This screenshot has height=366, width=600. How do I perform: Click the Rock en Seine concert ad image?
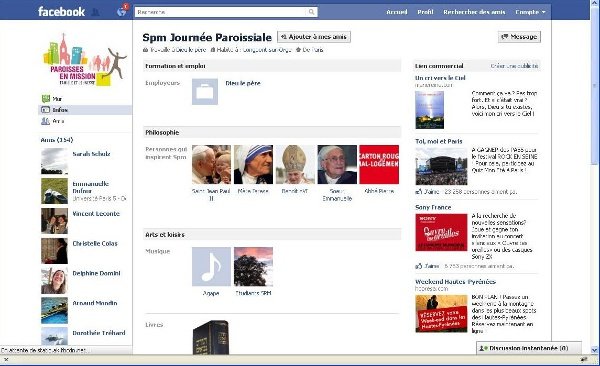point(441,167)
